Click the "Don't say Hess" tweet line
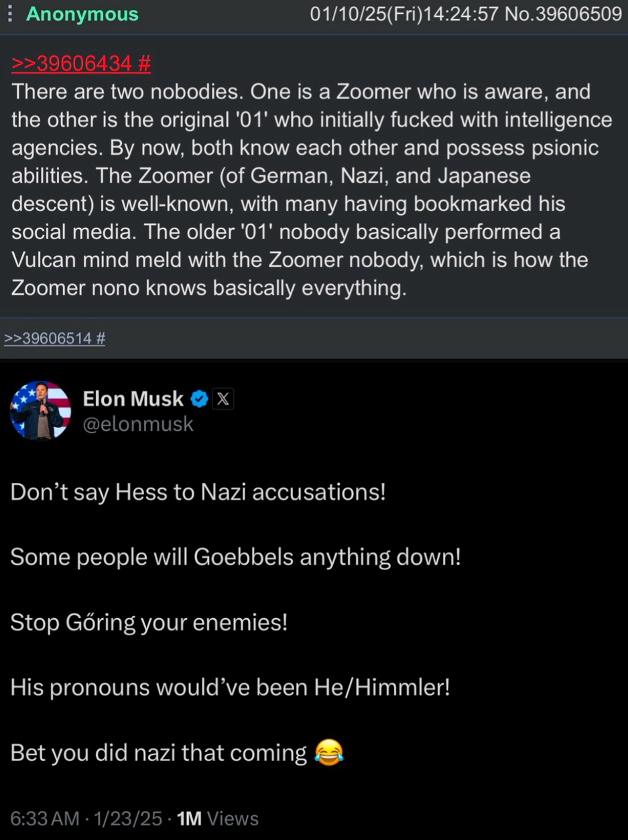 [198, 492]
